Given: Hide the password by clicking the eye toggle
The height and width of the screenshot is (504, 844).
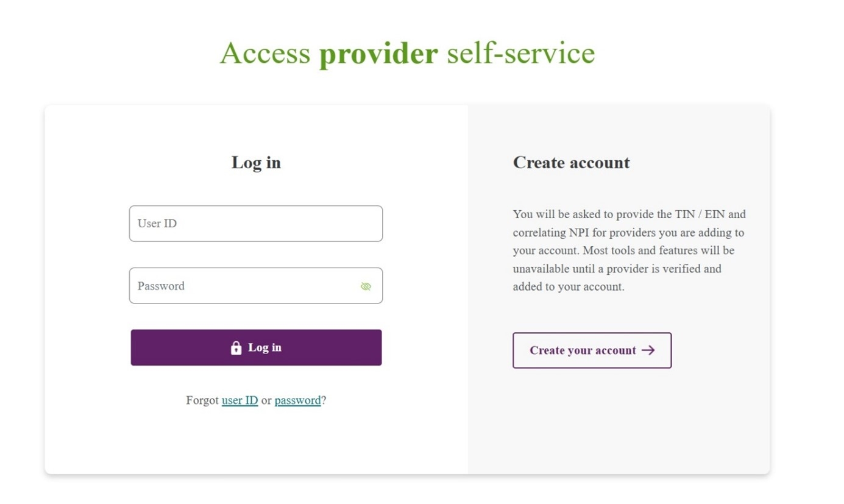Looking at the screenshot, I should [366, 286].
